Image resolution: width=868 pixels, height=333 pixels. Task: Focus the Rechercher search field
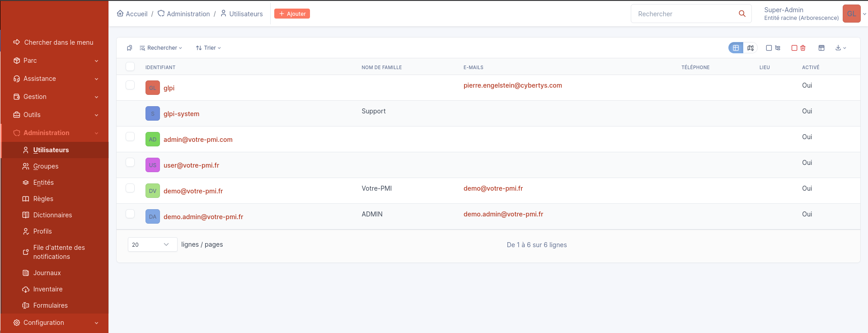click(685, 14)
